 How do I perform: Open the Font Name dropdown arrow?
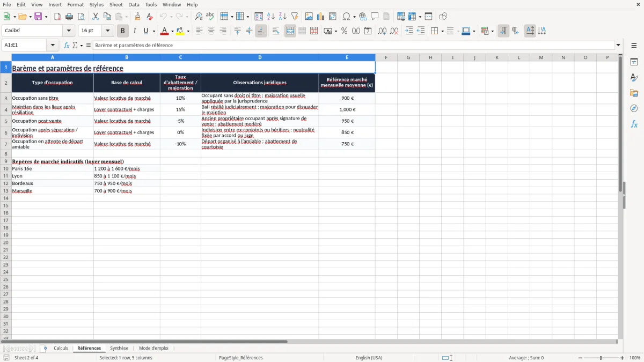click(x=69, y=31)
